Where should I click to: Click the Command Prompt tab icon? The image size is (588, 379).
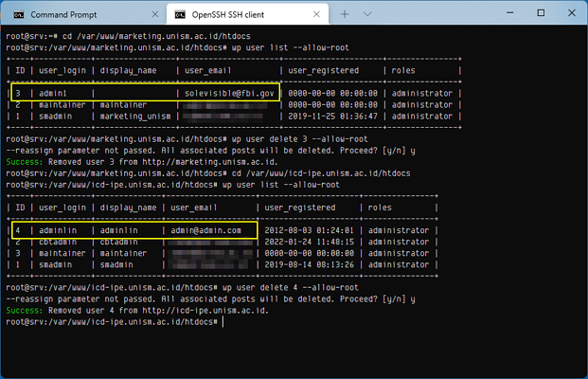coord(18,15)
